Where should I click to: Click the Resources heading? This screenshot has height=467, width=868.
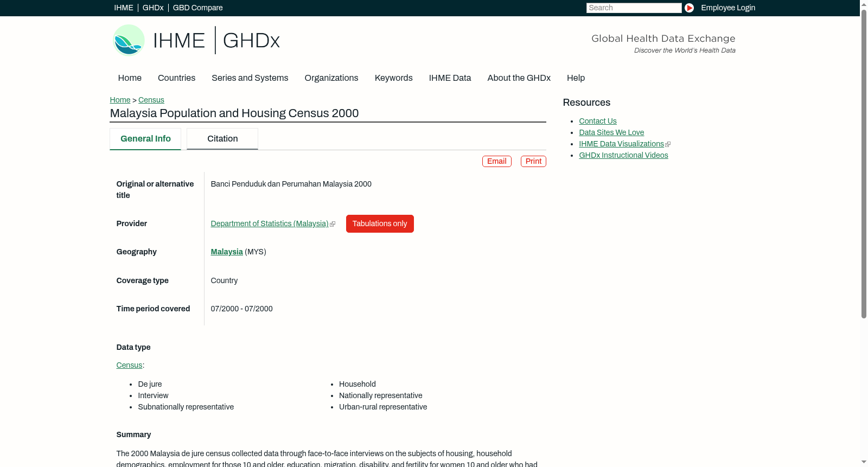pos(586,103)
